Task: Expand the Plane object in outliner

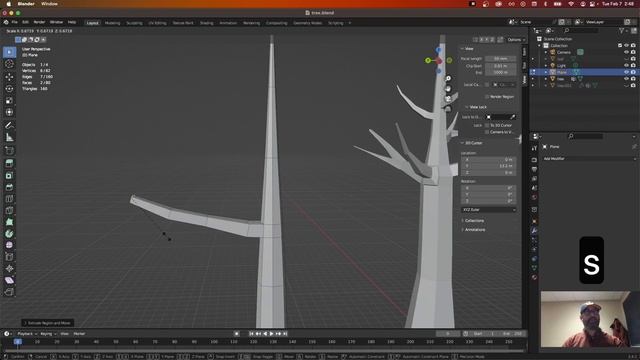Action: point(546,72)
